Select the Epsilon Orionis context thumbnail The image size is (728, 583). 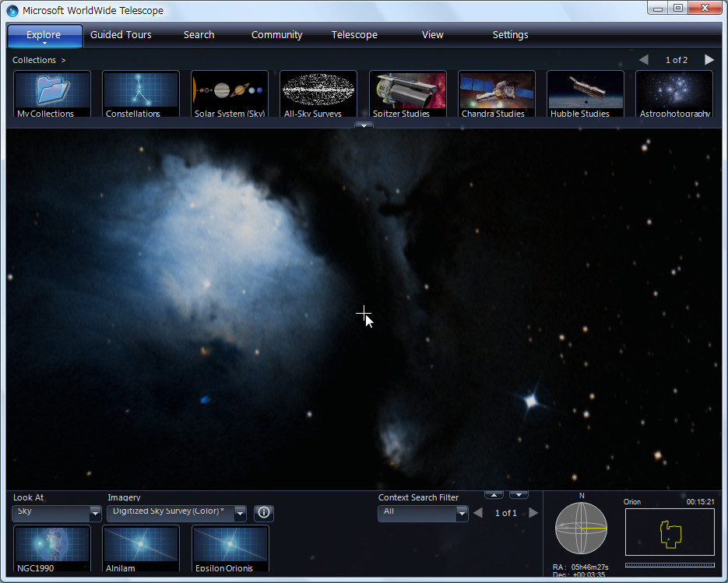pyautogui.click(x=230, y=549)
